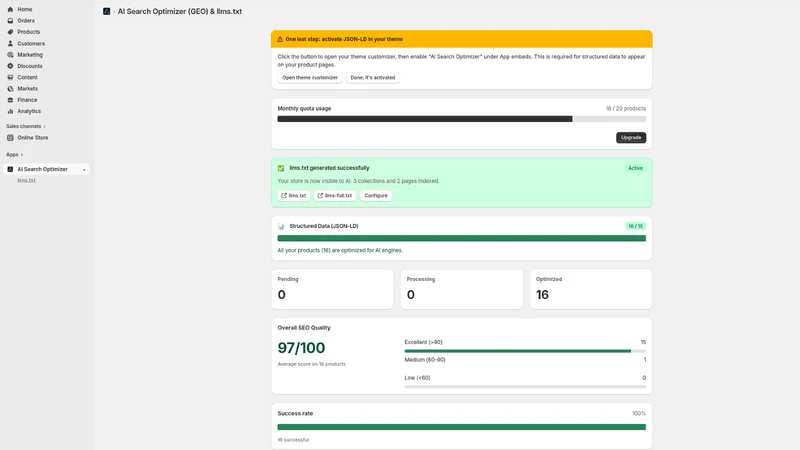Click the Medium (60-90) row label
800x450 pixels.
tap(425, 360)
